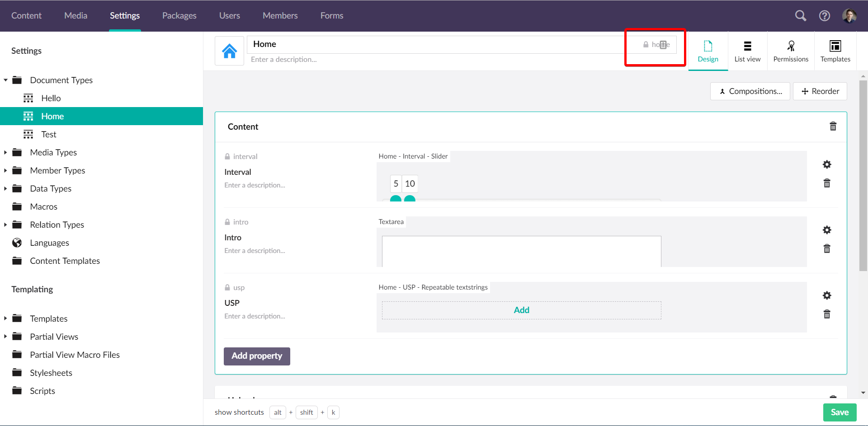
Task: Open help via the question mark icon
Action: [825, 15]
